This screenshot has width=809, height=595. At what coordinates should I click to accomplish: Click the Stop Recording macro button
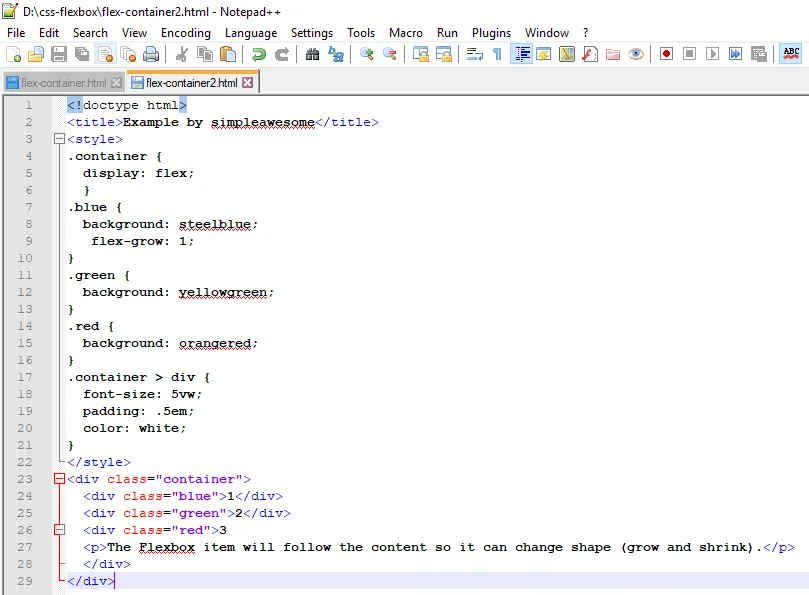[689, 54]
